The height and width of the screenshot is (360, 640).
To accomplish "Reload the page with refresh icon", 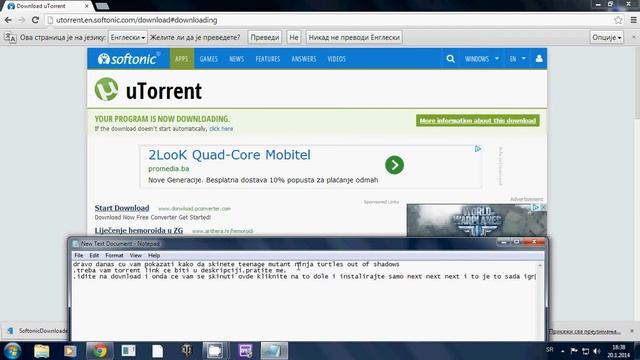I will (36, 20).
